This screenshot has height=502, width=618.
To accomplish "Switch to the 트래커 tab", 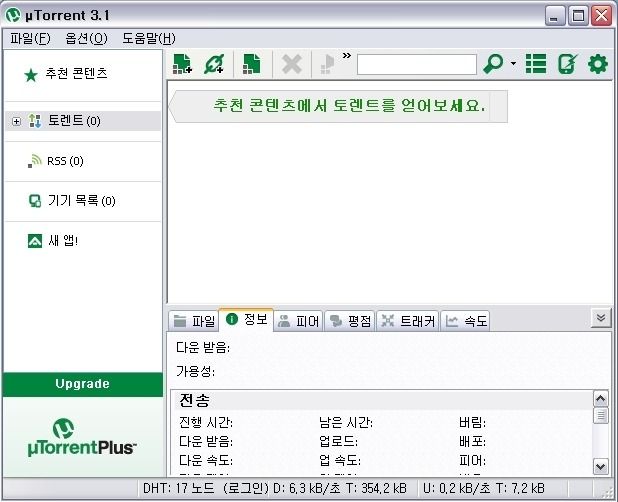I will (x=408, y=321).
